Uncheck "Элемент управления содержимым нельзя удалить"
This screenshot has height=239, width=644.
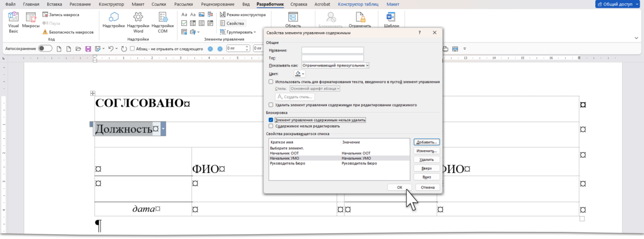click(x=272, y=120)
